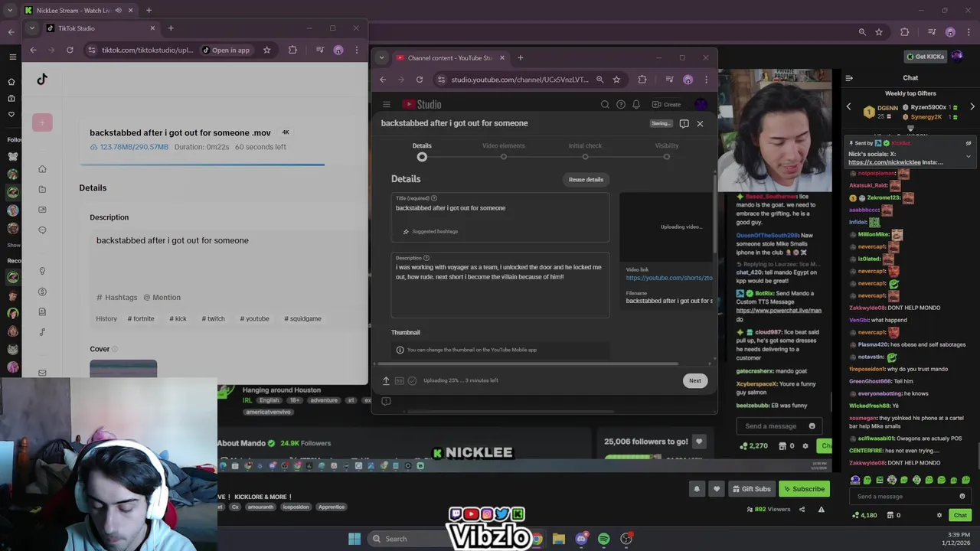Screen dimensions: 980x551
Task: Open TikTok Studio academy book icon
Action: pos(42,311)
